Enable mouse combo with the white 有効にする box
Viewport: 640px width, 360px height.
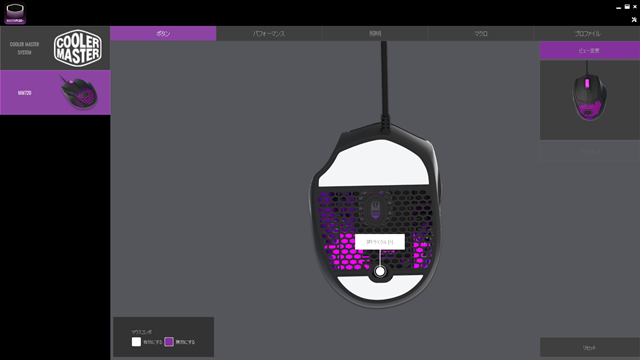136,342
